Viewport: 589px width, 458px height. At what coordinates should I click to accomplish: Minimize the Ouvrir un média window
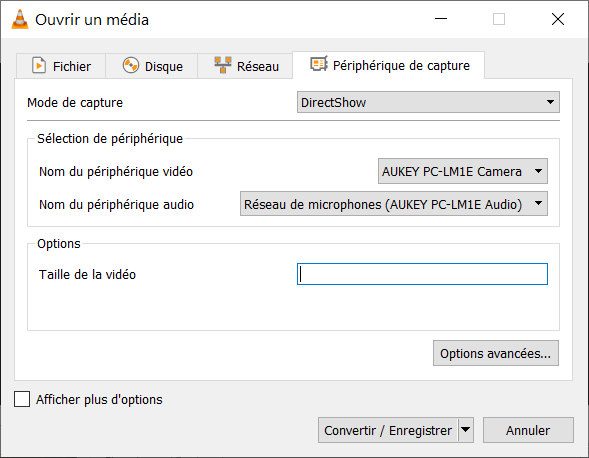pos(441,19)
